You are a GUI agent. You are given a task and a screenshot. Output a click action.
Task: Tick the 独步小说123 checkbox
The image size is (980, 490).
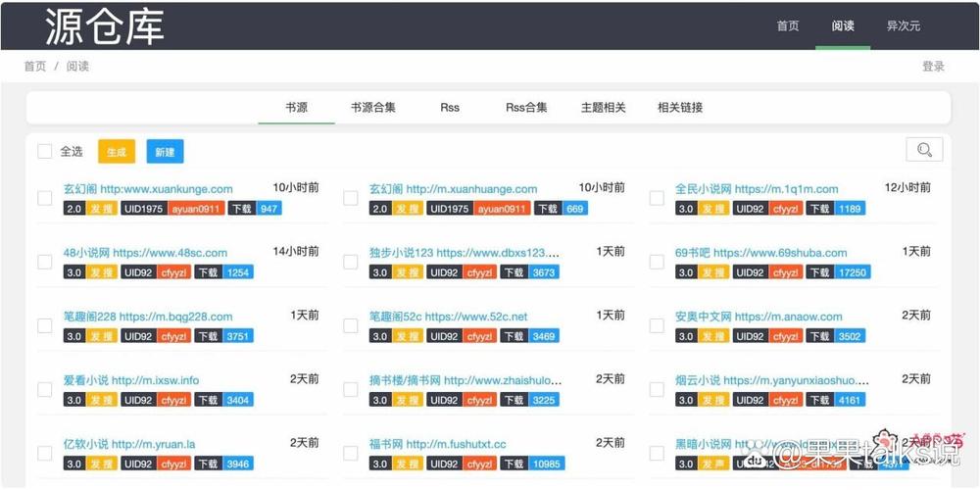(351, 262)
